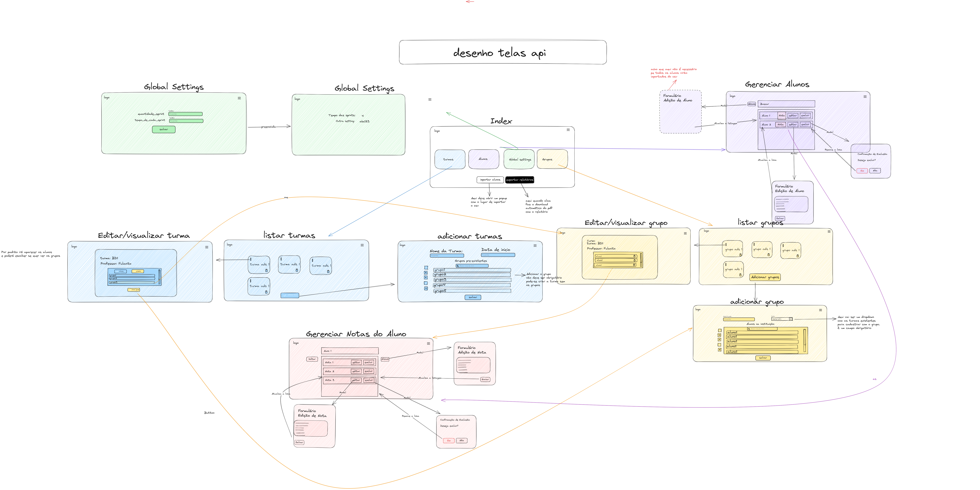980x490 pixels.
Task: Uncheck the checkbox beside grupo5
Action: (426, 289)
